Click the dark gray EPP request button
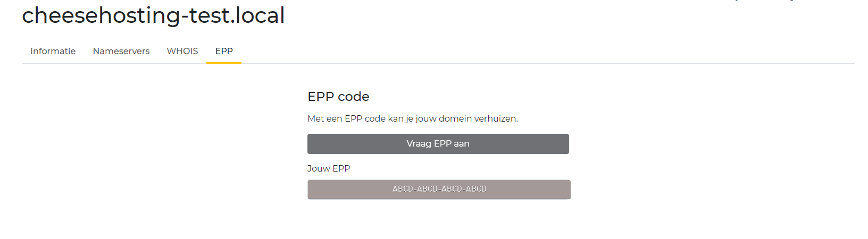The height and width of the screenshot is (239, 868). point(438,144)
